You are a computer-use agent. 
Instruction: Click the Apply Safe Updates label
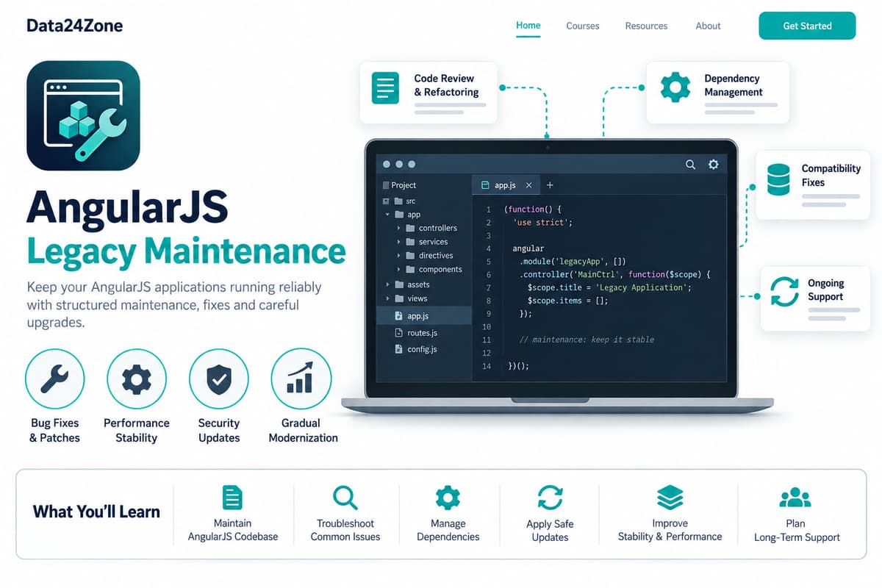click(550, 530)
